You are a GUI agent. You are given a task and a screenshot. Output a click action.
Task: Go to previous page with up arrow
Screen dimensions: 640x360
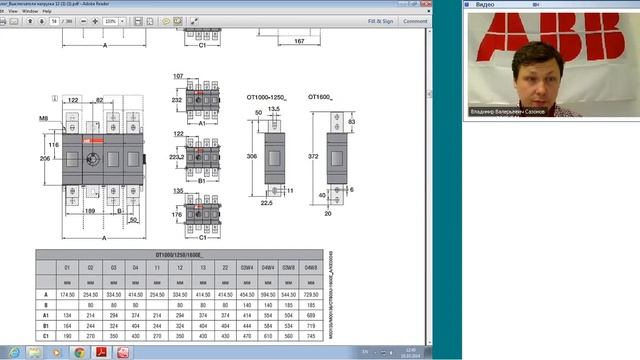(x=30, y=21)
